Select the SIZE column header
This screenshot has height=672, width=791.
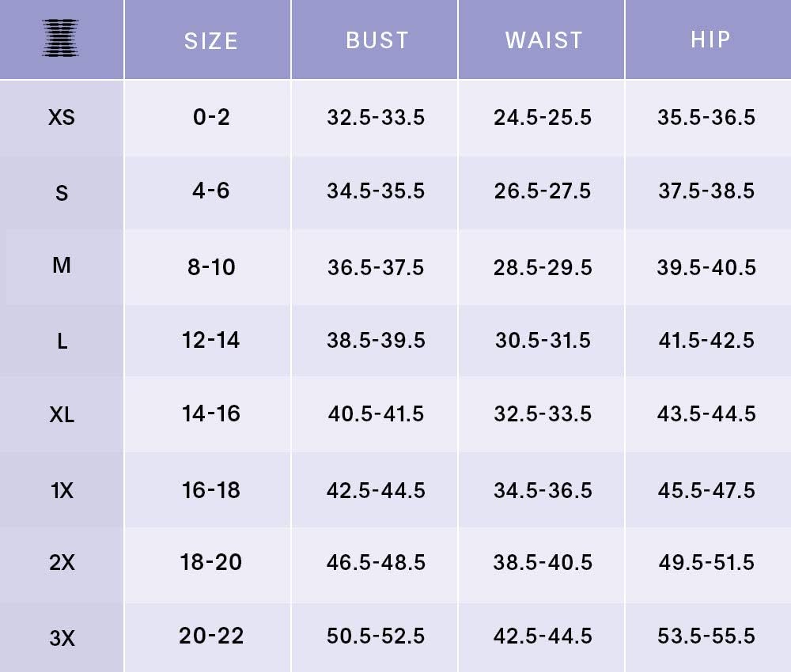pyautogui.click(x=211, y=40)
